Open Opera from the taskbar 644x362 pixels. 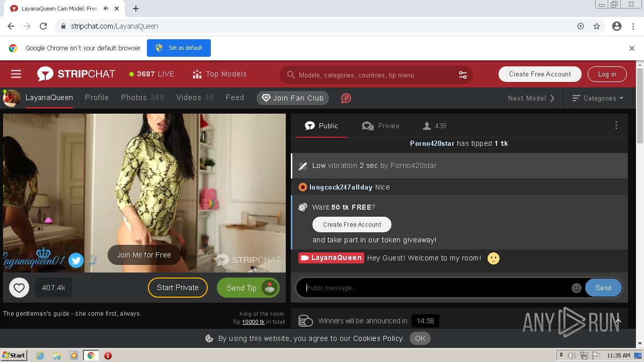point(108,355)
